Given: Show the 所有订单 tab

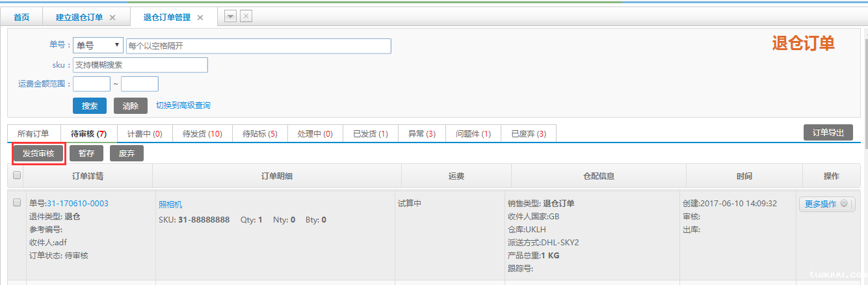Looking at the screenshot, I should point(33,133).
